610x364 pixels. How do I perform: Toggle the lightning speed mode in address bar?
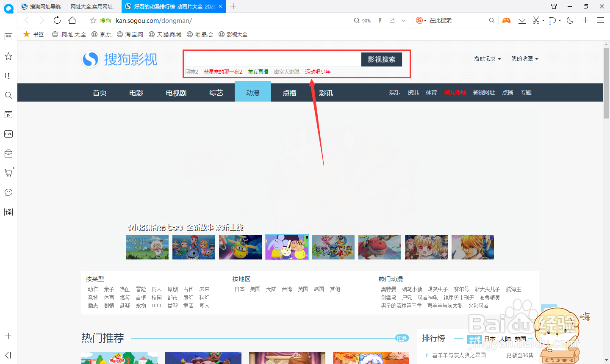coord(380,20)
